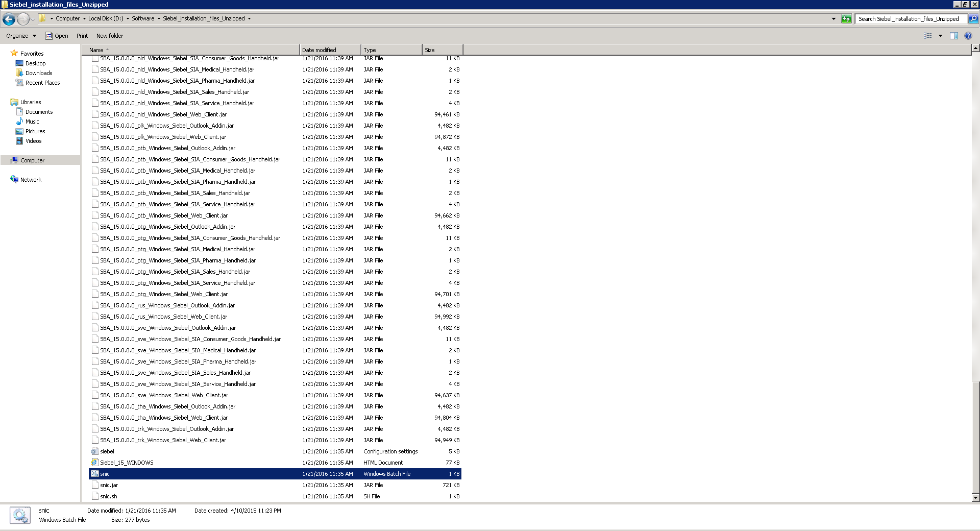Select the siebel configuration settings file icon
The image size is (980, 531).
coord(94,451)
